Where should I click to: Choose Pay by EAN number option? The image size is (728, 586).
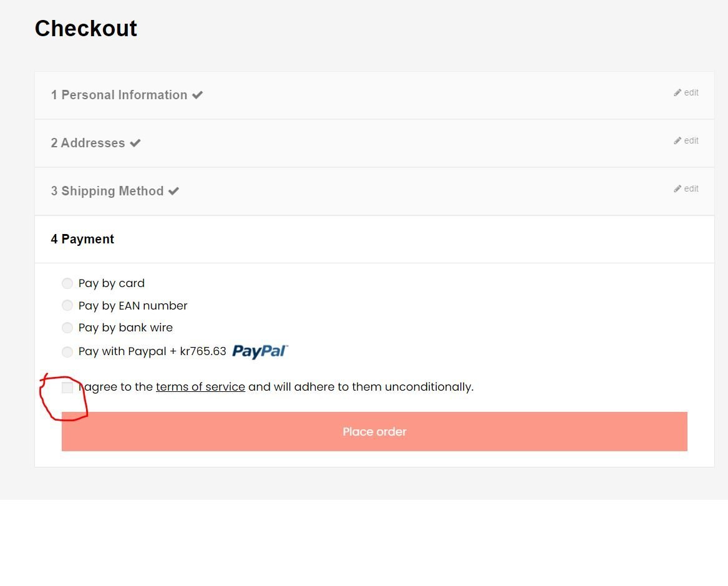(x=67, y=306)
